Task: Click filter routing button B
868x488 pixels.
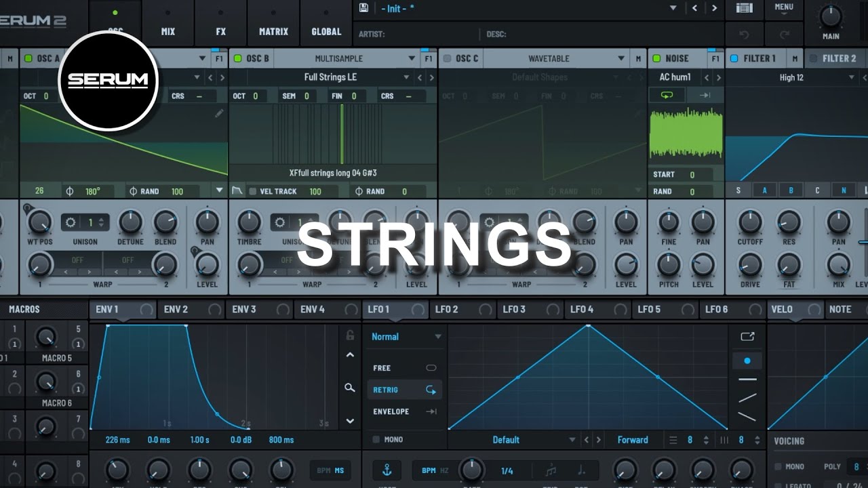Action: pyautogui.click(x=791, y=190)
